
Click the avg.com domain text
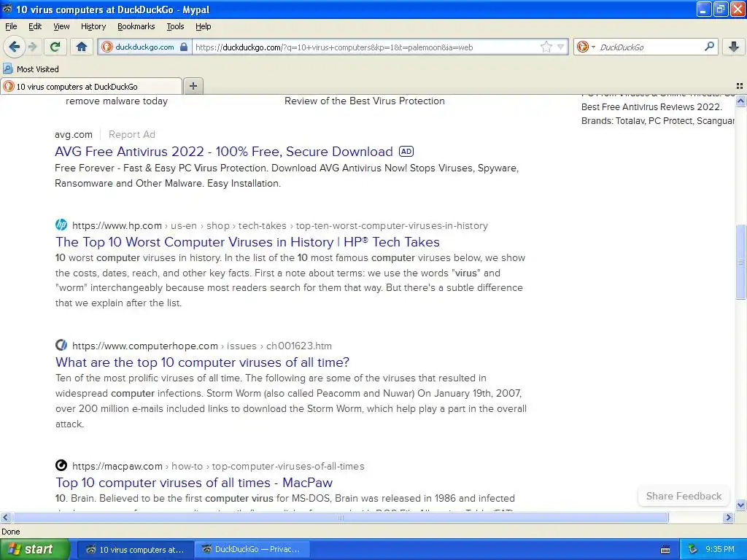click(x=74, y=134)
